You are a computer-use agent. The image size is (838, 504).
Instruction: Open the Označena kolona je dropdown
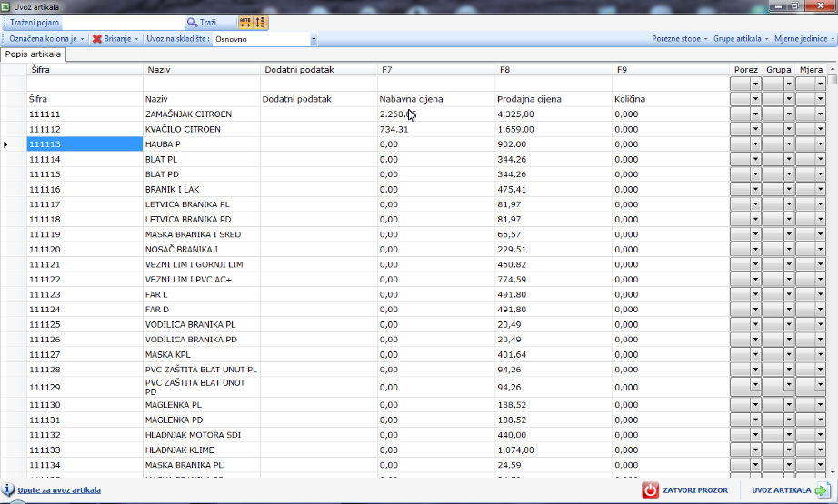[x=46, y=39]
